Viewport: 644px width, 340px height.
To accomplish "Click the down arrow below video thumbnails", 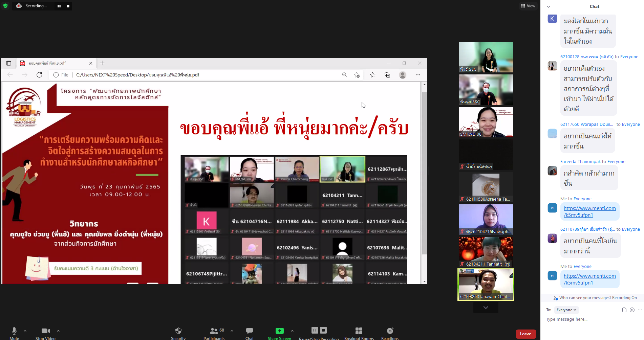I will (486, 307).
